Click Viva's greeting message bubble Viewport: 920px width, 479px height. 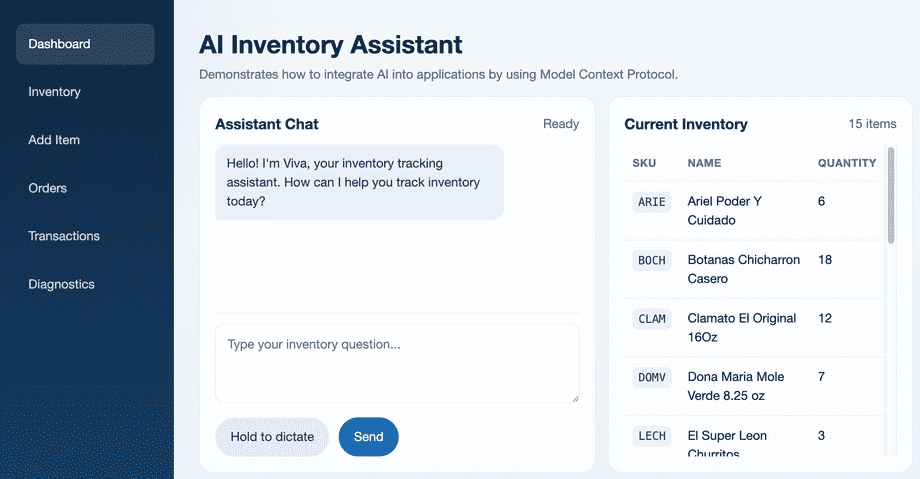[x=360, y=183]
